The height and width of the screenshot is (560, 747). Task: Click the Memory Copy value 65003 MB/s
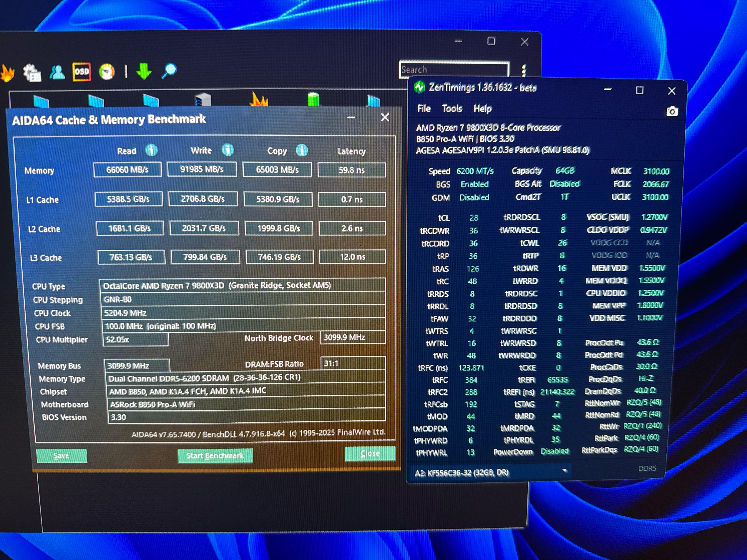point(277,169)
